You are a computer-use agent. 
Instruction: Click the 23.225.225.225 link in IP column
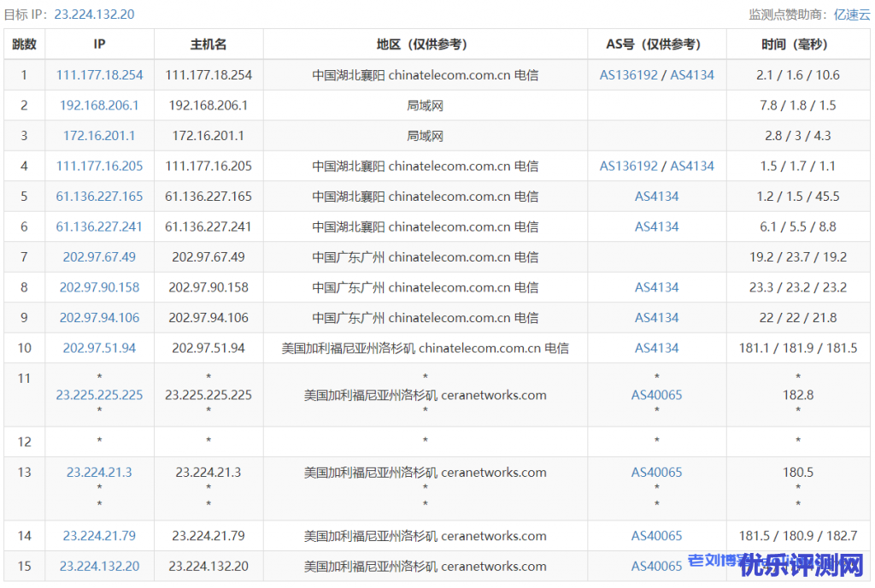point(99,395)
